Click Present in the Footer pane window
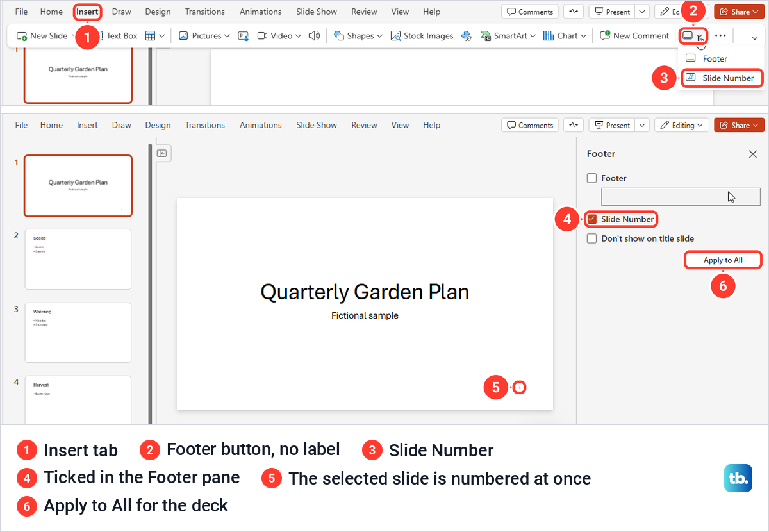The width and height of the screenshot is (769, 532). 611,125
